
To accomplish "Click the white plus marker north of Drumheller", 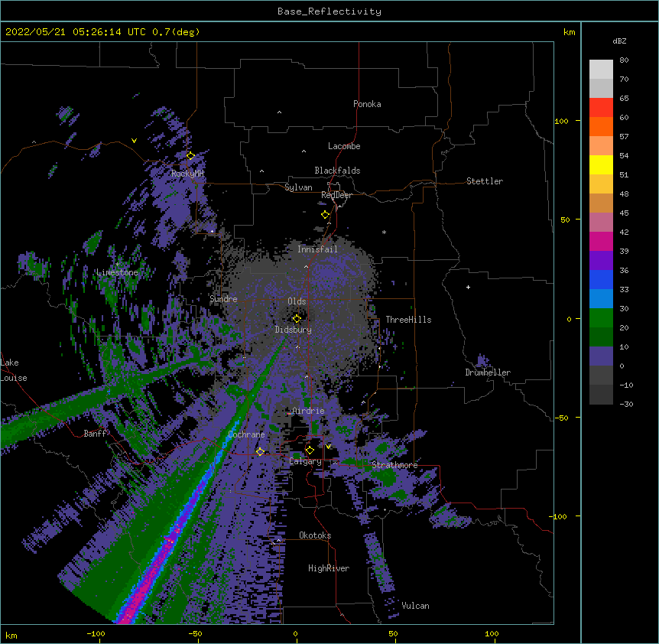I will [x=468, y=287].
